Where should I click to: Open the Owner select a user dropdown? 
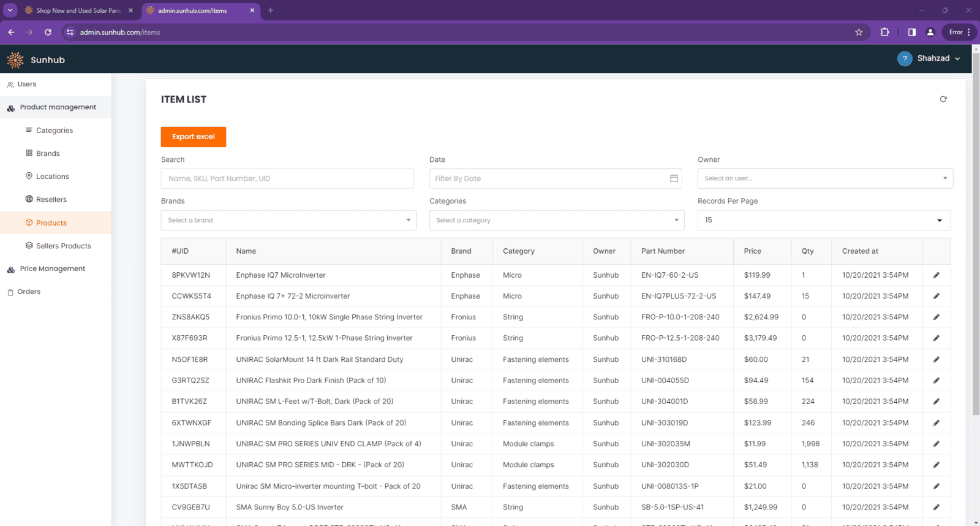(825, 178)
